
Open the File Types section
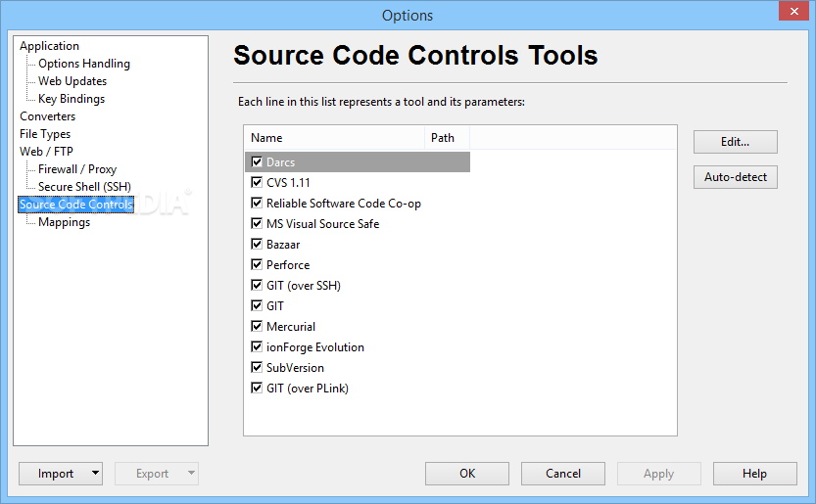(x=45, y=134)
